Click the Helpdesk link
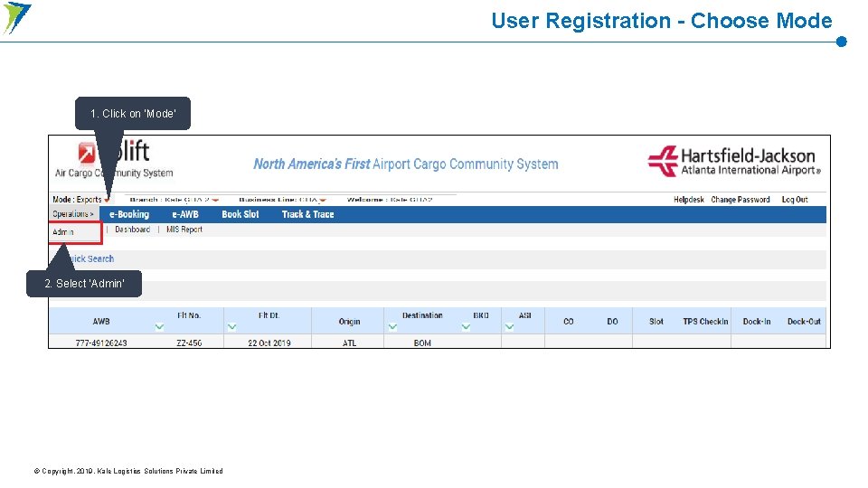The width and height of the screenshot is (868, 488). (x=689, y=199)
